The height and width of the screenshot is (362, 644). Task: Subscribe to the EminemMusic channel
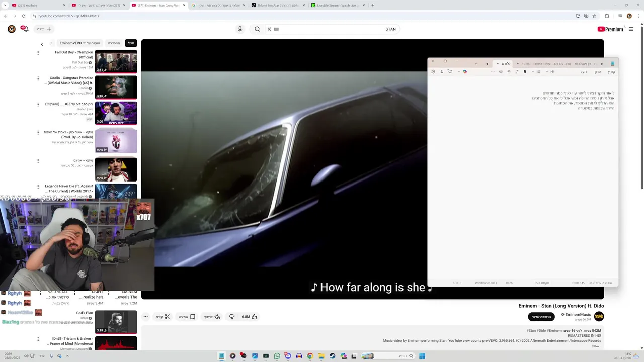tap(541, 317)
